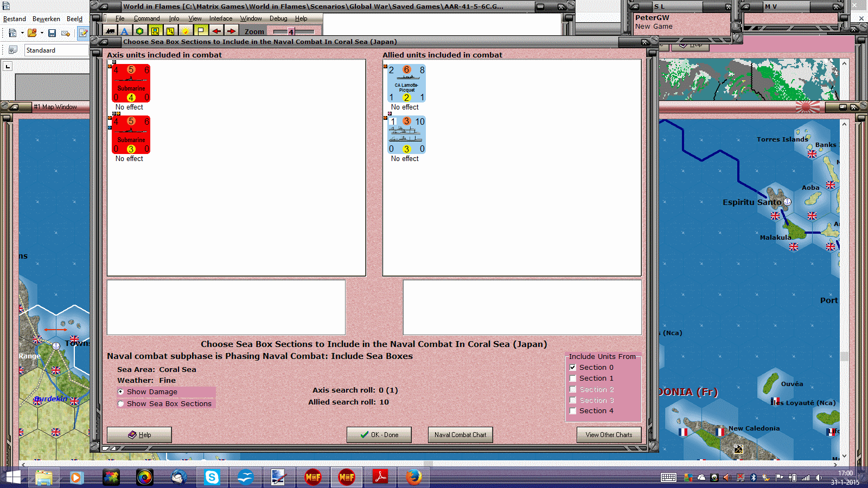Viewport: 868px width, 488px height.
Task: Open Adobe Reader from the taskbar
Action: pyautogui.click(x=380, y=477)
